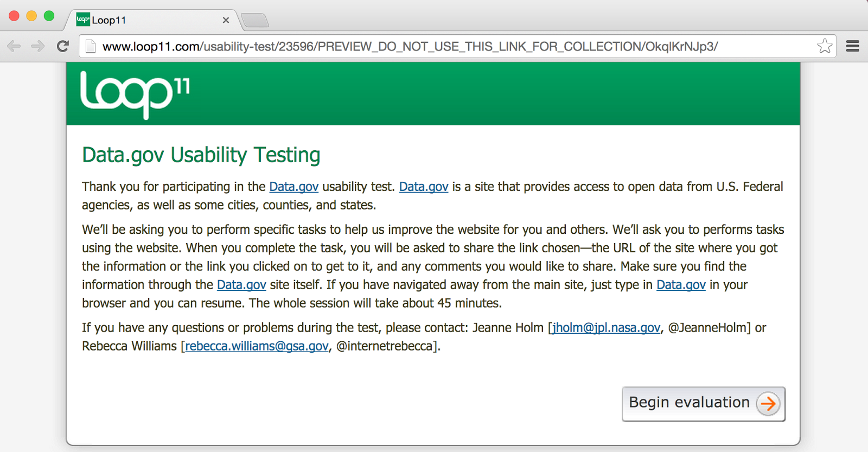Click the Begin evaluation button
This screenshot has height=452, width=868.
point(703,404)
